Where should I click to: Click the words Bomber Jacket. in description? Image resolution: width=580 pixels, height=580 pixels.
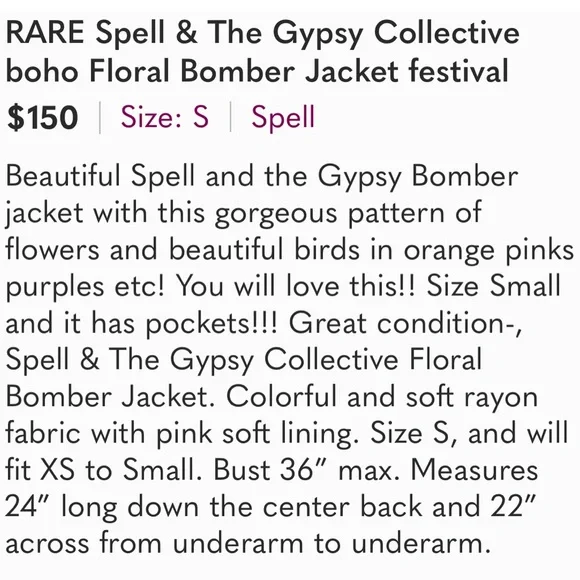pyautogui.click(x=111, y=397)
